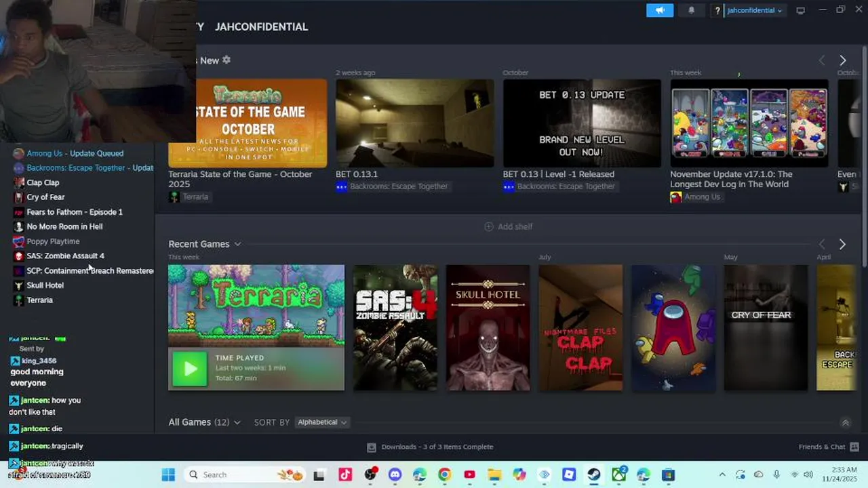Open OBS Studio from the taskbar
The width and height of the screenshot is (868, 488).
point(370,475)
